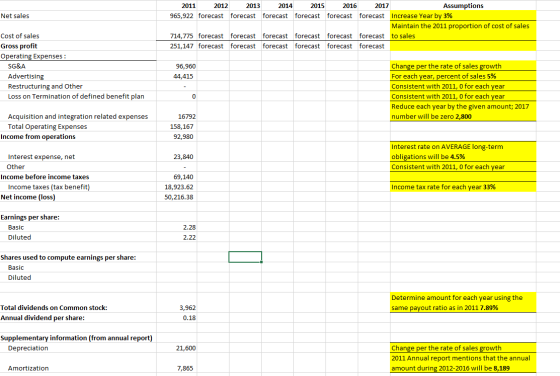Screen dimensions: 560x376
Task: Click the 2014 column header
Action: click(285, 5)
